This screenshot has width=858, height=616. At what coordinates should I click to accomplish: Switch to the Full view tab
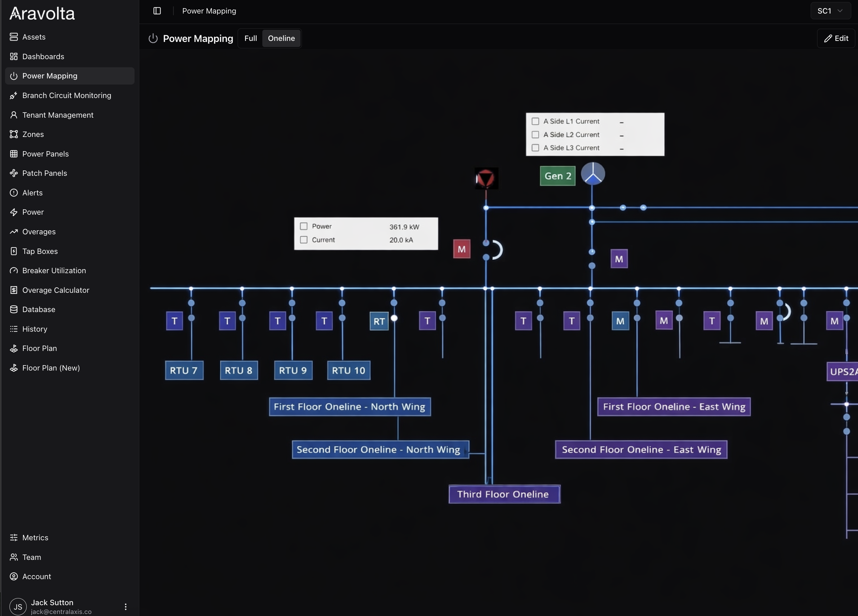[x=251, y=38]
